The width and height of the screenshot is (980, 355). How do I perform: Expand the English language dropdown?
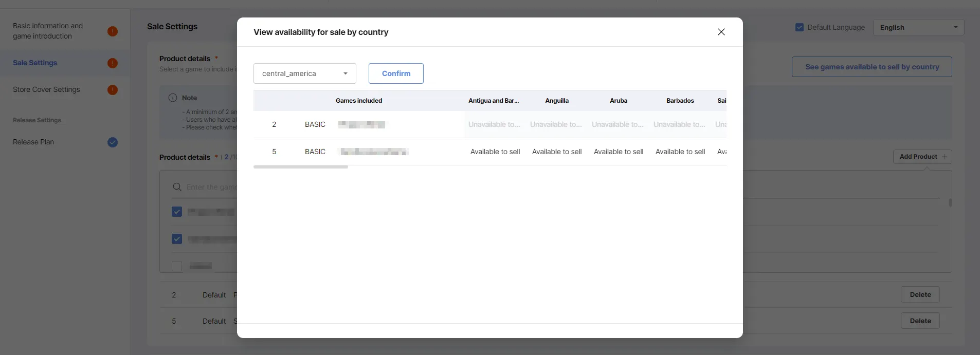pos(918,27)
